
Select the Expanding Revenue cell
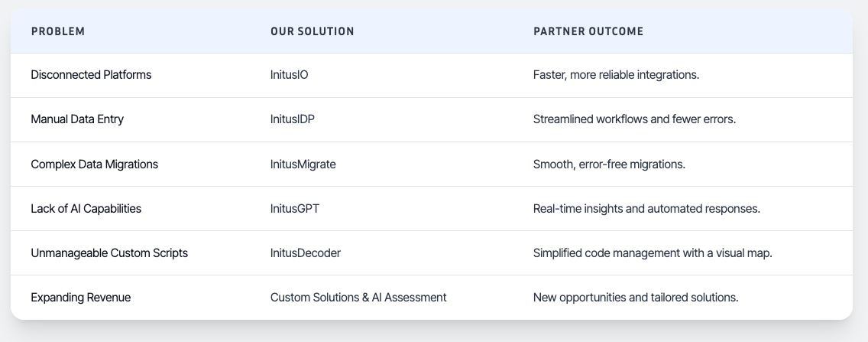pyautogui.click(x=80, y=297)
